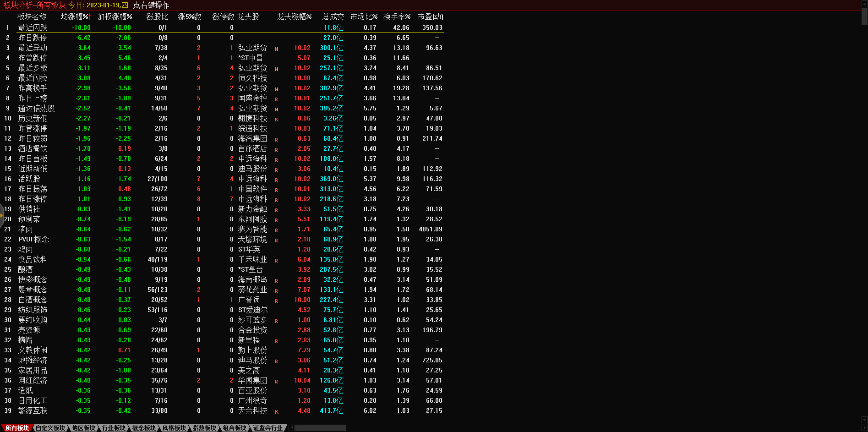
Task: Click the left arrow of horizontal scrollbar
Action: [292, 428]
